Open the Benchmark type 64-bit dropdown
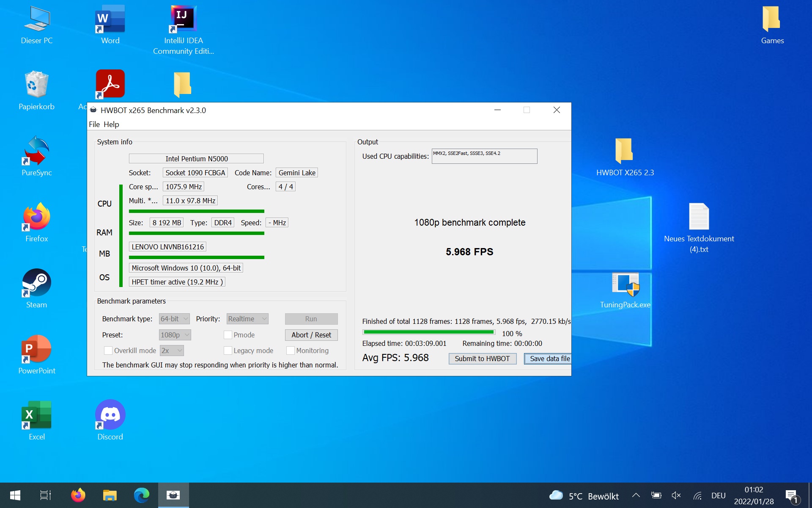The image size is (812, 508). [174, 319]
